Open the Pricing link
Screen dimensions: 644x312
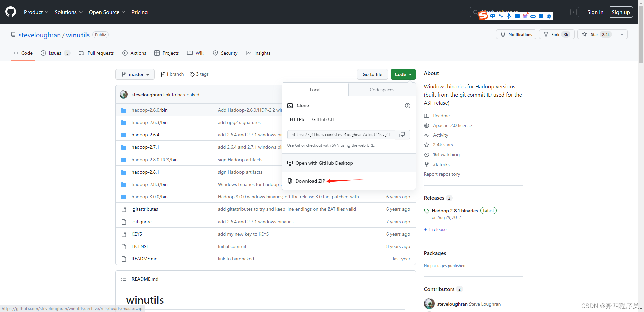140,12
